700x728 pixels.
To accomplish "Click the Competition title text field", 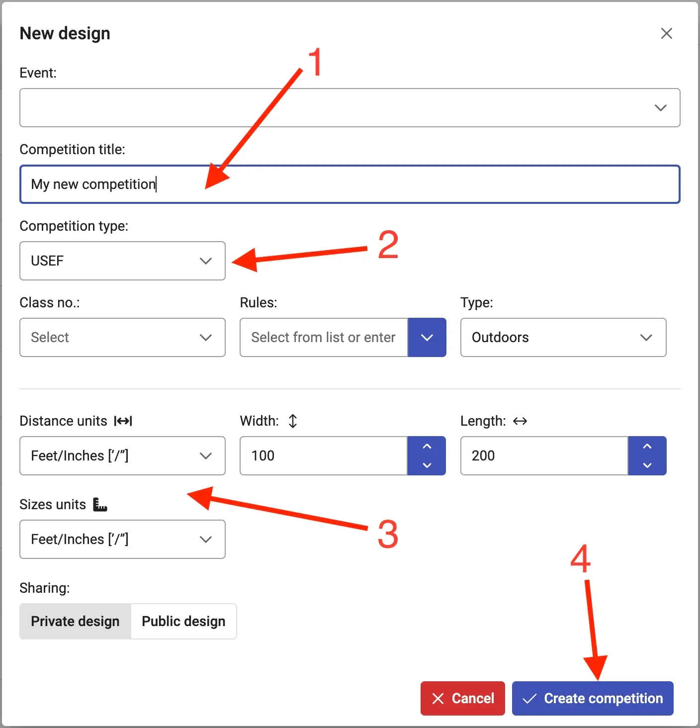I will [x=350, y=184].
